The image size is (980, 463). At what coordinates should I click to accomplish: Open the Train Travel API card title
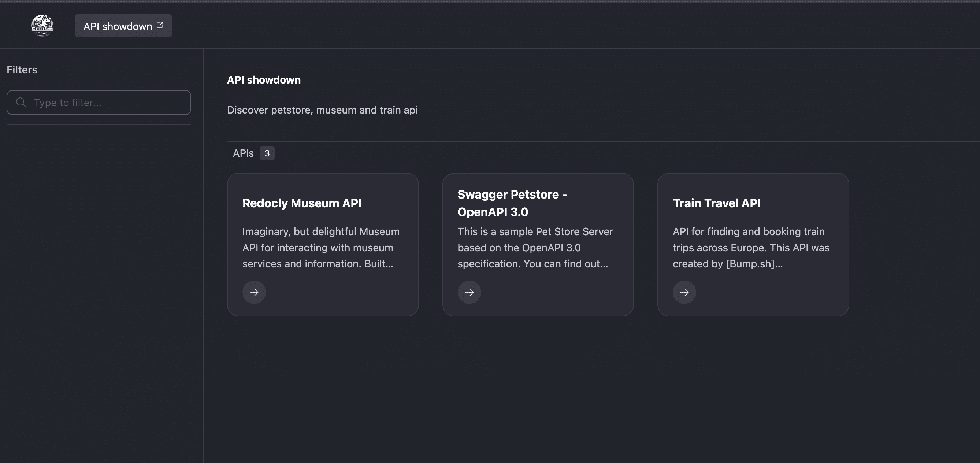pyautogui.click(x=717, y=203)
